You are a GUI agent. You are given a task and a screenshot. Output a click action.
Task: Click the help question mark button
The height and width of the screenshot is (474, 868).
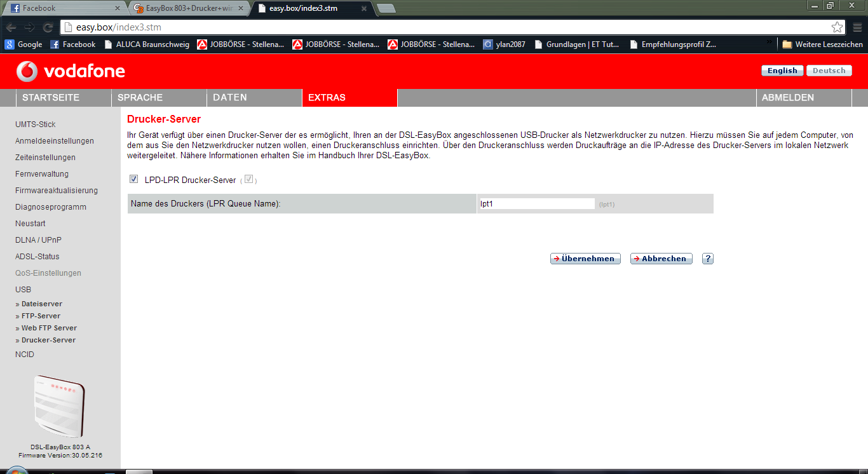tap(708, 259)
